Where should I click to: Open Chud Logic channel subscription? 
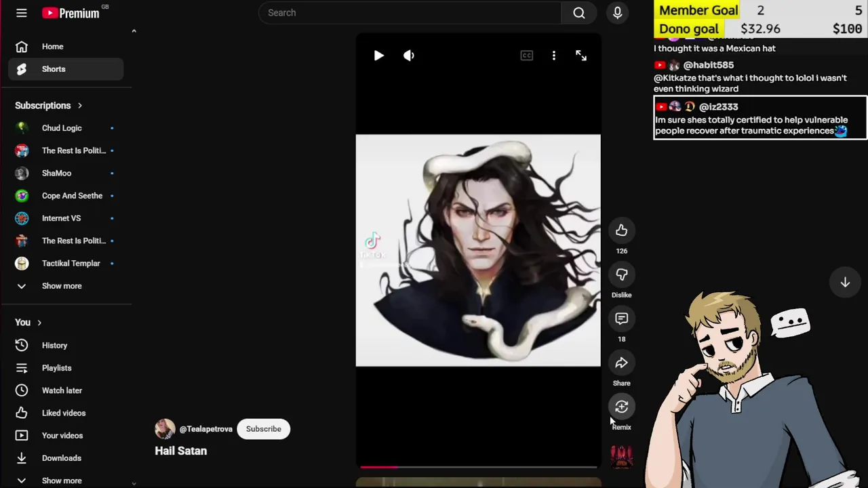66,128
